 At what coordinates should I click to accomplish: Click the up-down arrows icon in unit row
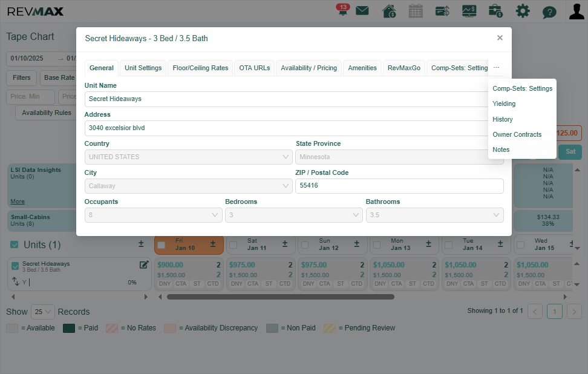tap(15, 281)
